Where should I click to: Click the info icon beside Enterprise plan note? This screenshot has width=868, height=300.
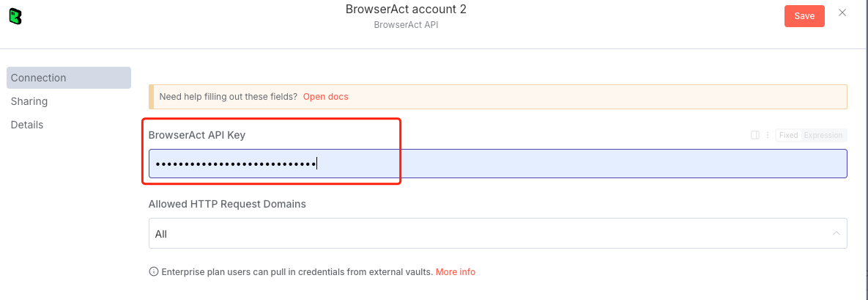coord(154,272)
